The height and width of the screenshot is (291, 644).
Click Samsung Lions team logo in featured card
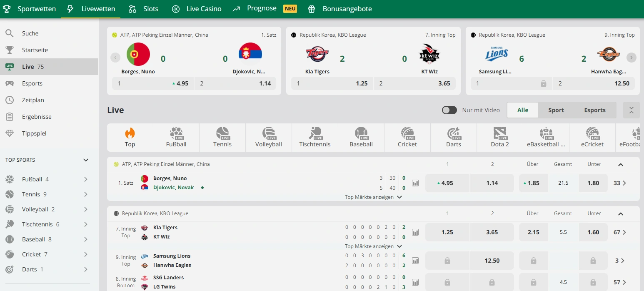[497, 54]
